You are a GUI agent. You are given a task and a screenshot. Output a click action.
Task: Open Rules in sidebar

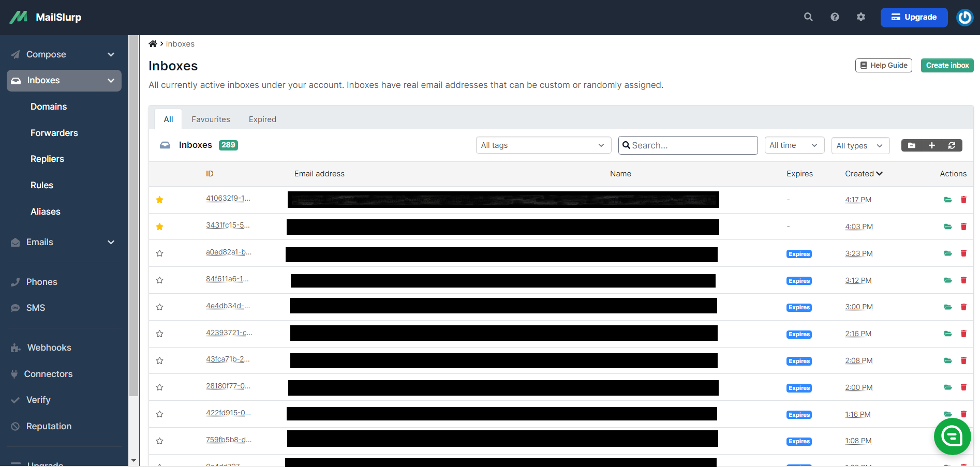point(42,185)
